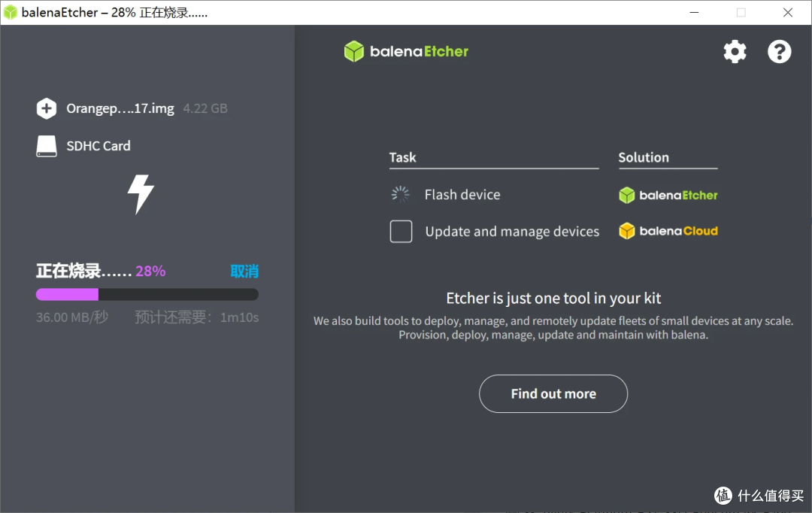The height and width of the screenshot is (513, 812).
Task: Click the balenaEtcher solution logo in the table
Action: [668, 196]
